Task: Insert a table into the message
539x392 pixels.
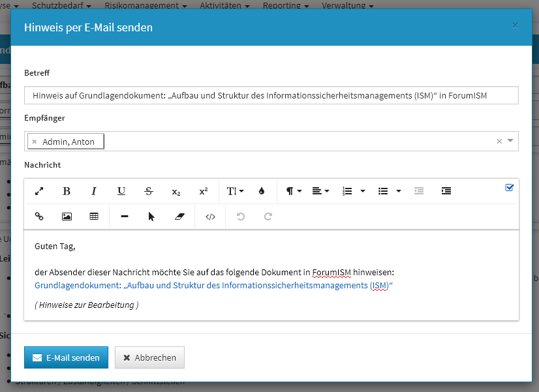Action: tap(94, 217)
